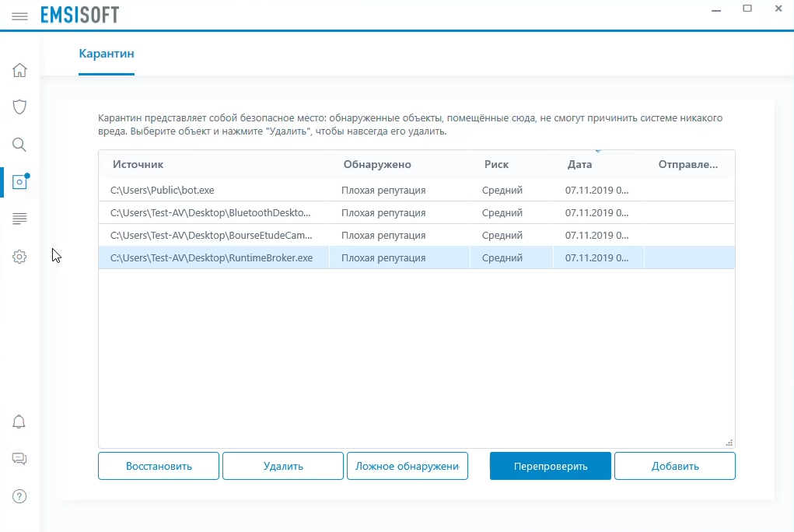This screenshot has height=532, width=794.
Task: Open the Protection shield section
Action: (x=20, y=107)
